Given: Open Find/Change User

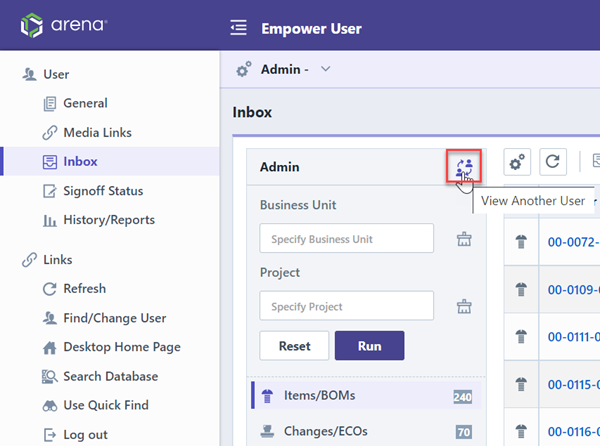Looking at the screenshot, I should 114,318.
